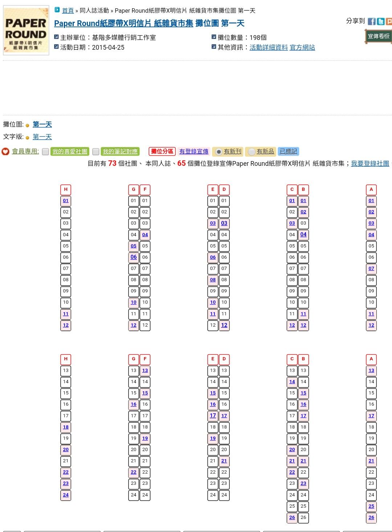This screenshot has height=532, width=392.
Task: Open booth A02
Action: click(371, 212)
